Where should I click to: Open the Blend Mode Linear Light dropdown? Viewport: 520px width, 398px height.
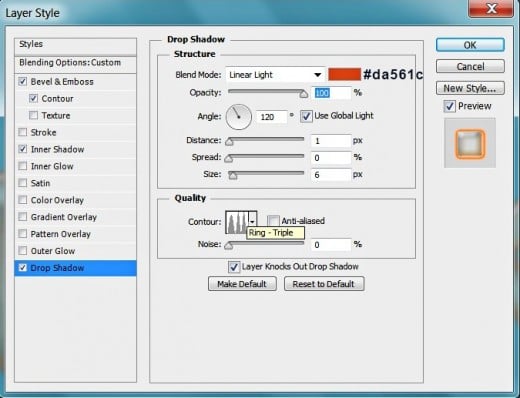[x=275, y=75]
